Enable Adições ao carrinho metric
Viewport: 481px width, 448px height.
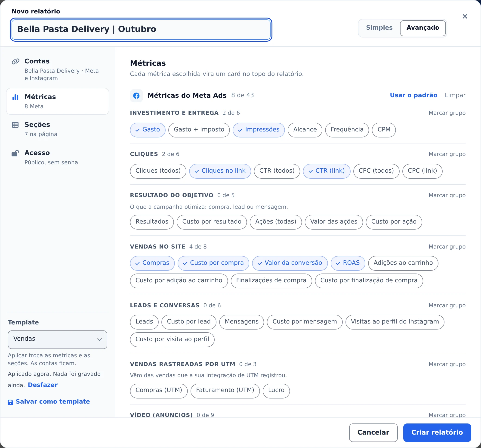[x=403, y=263]
